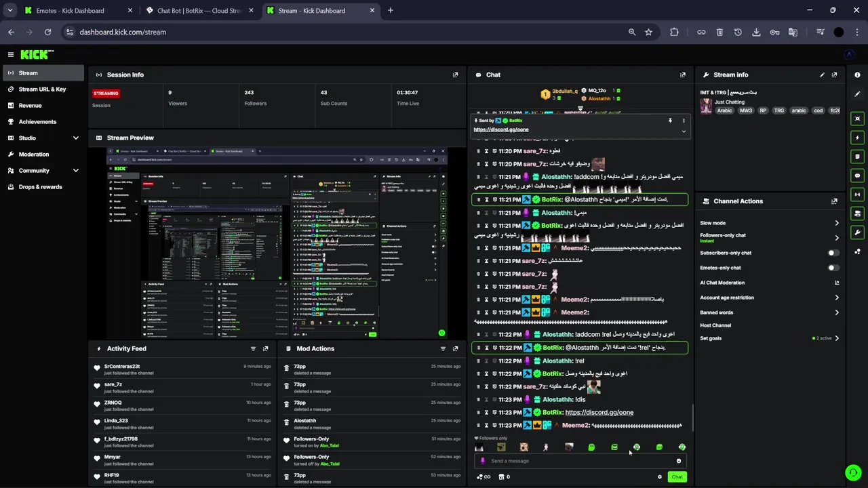The height and width of the screenshot is (488, 868).
Task: Pop out the Mod Actions panel
Action: pyautogui.click(x=455, y=348)
